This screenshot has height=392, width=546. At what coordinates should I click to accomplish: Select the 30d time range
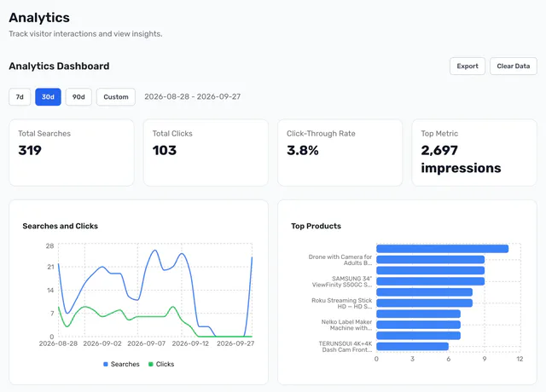coord(48,96)
